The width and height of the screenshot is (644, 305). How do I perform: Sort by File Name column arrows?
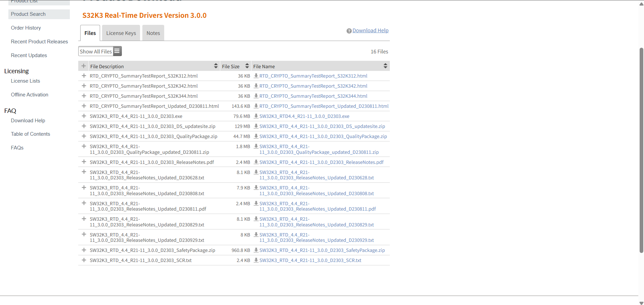385,66
